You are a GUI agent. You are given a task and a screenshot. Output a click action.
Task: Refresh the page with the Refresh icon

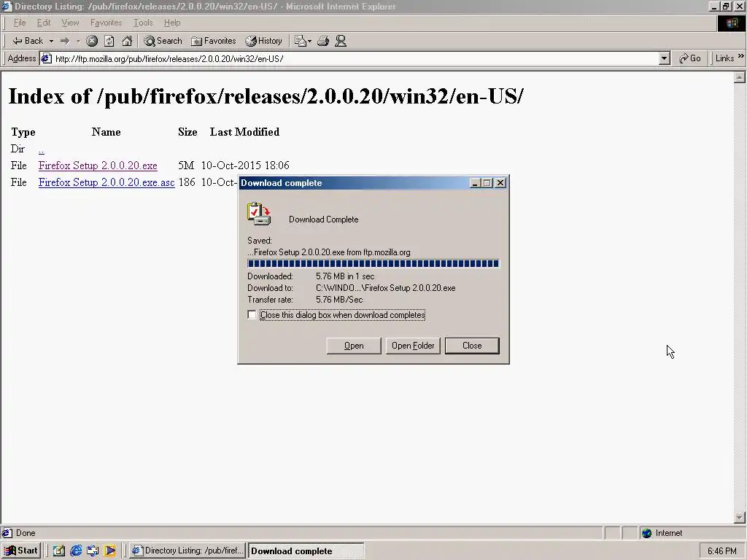(109, 41)
